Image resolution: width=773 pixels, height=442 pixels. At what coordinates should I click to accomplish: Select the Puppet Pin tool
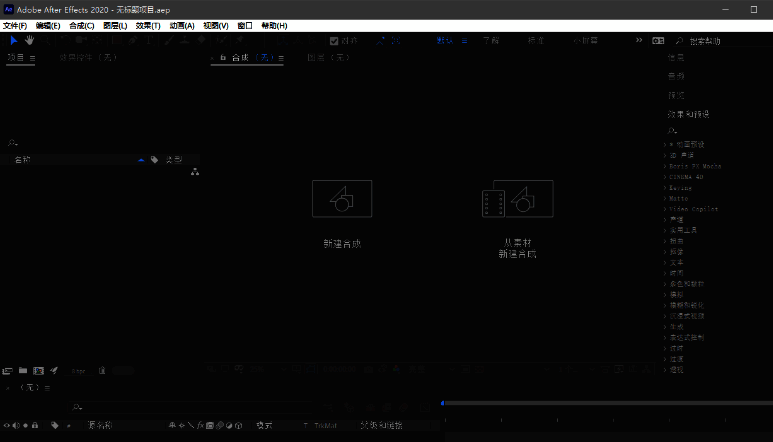point(240,40)
